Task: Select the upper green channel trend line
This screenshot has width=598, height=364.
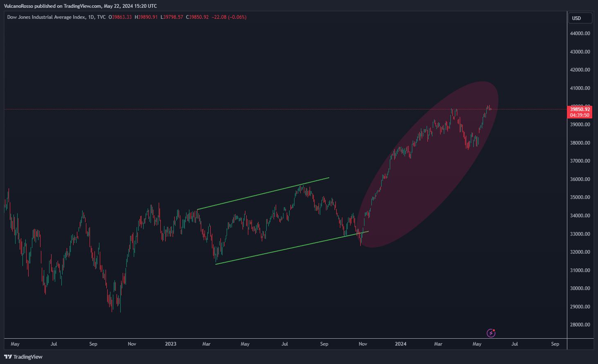Action: tap(263, 194)
